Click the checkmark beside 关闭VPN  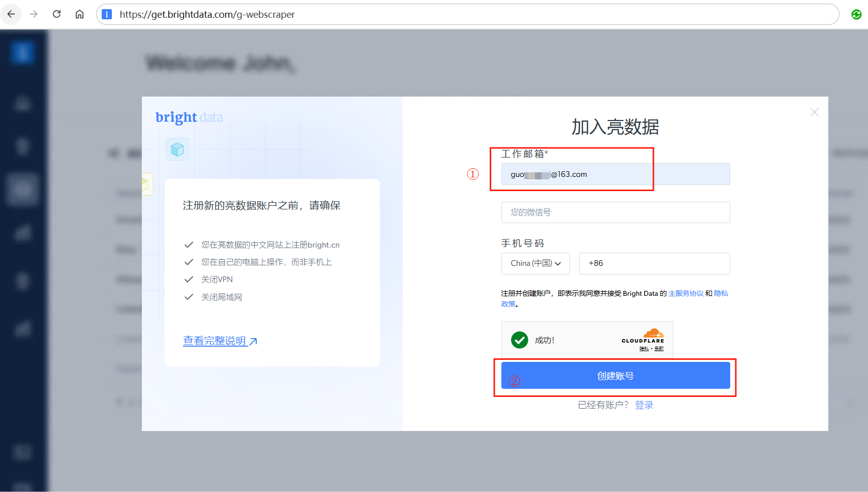coord(189,280)
